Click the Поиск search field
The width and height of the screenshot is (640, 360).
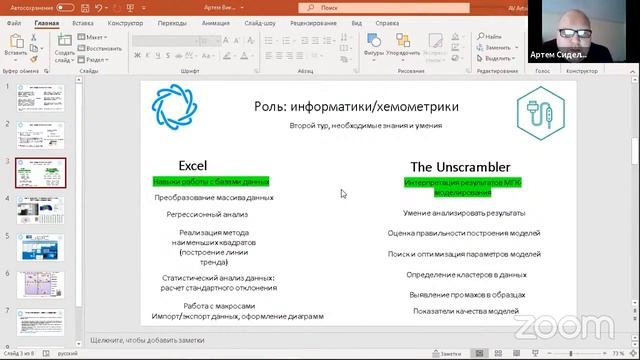[384, 8]
